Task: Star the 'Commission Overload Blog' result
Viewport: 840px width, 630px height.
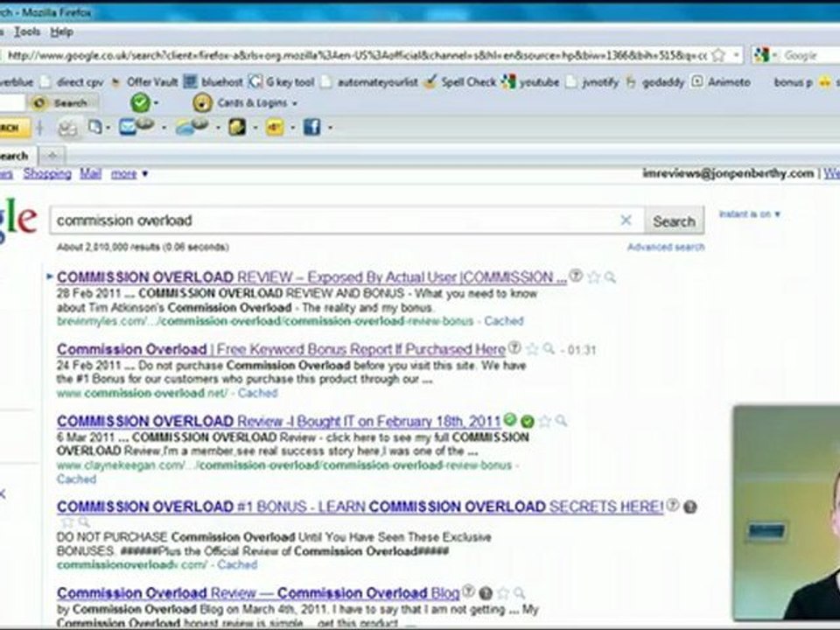Action: [x=503, y=593]
